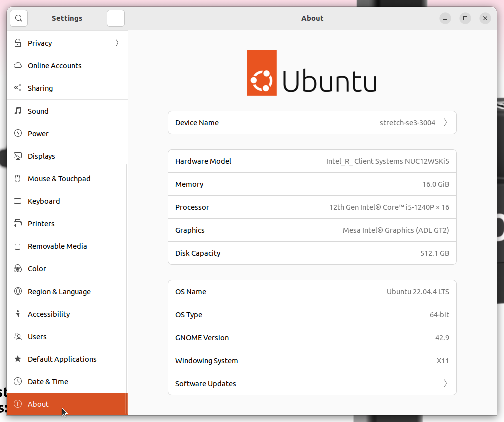504x422 pixels.
Task: Click the Displays monitor icon
Action: [x=18, y=156]
